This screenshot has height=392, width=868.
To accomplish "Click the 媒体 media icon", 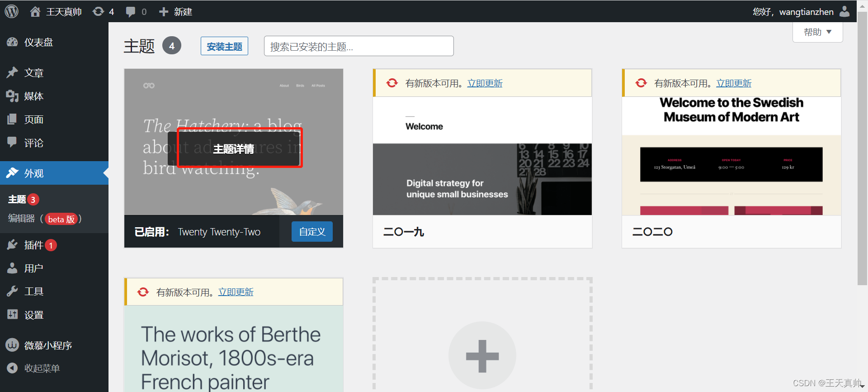I will point(12,96).
